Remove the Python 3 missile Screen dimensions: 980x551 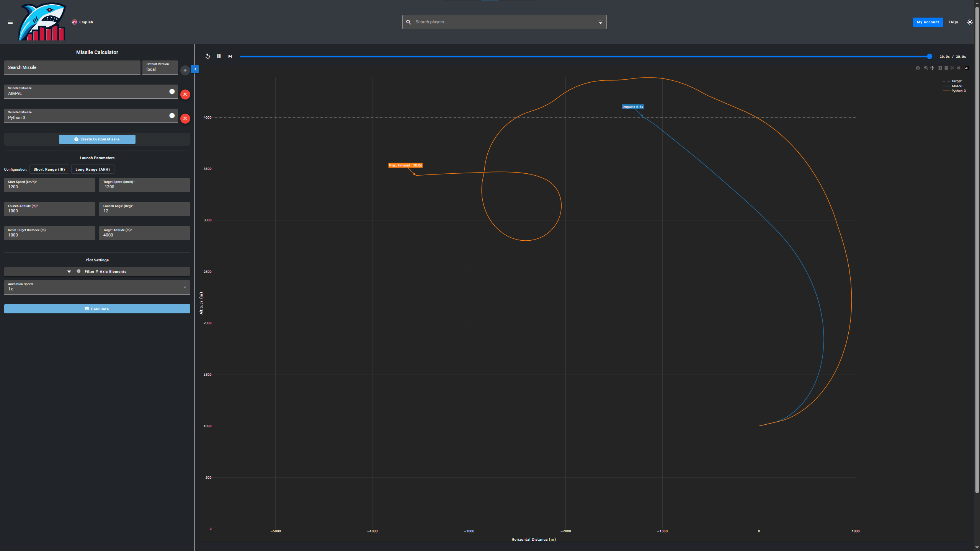[185, 119]
